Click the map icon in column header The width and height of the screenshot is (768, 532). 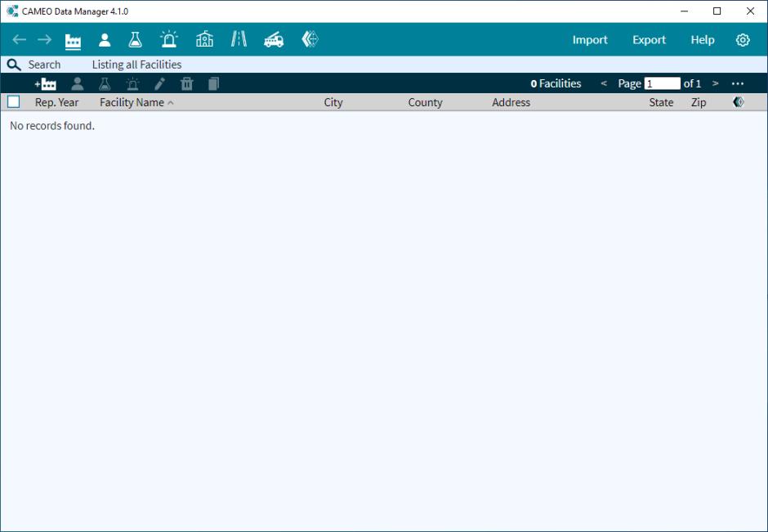(739, 102)
